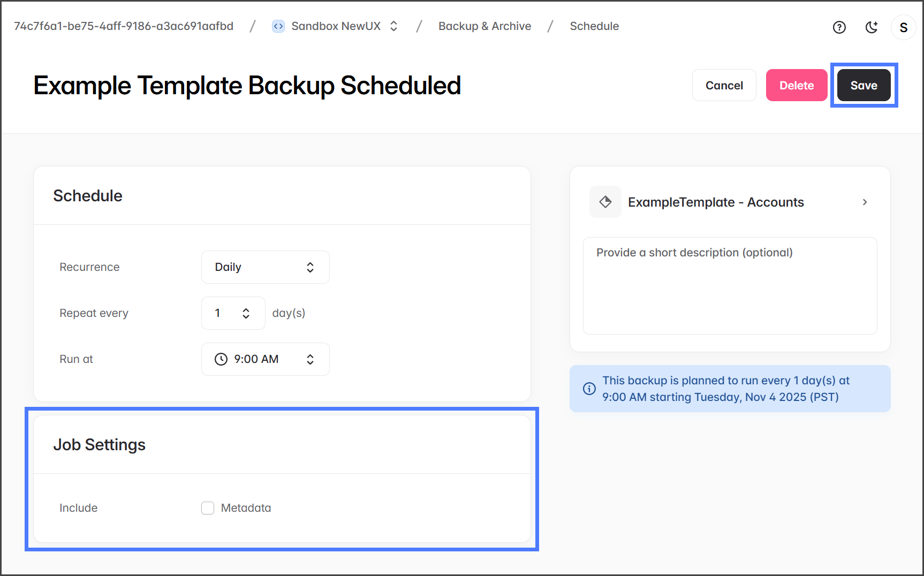This screenshot has width=924, height=576.
Task: Go to Backup & Archive breadcrumb
Action: coord(484,26)
